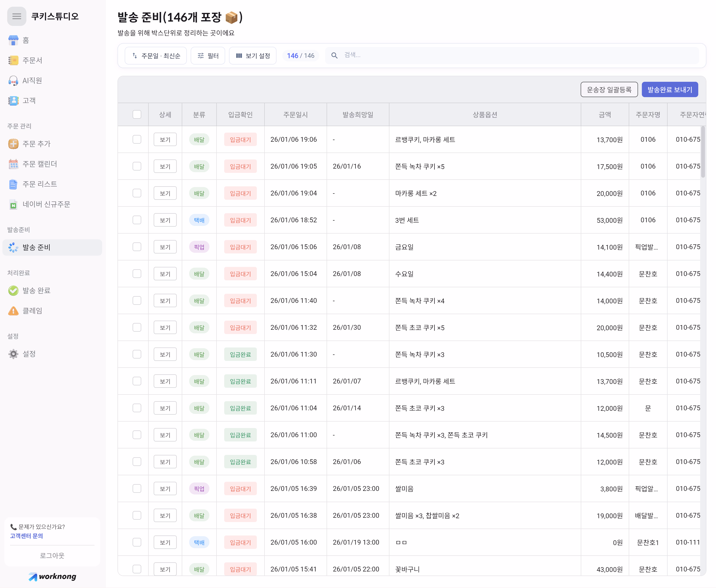Click the 발송완료 보내기 button
The height and width of the screenshot is (588, 716).
669,90
